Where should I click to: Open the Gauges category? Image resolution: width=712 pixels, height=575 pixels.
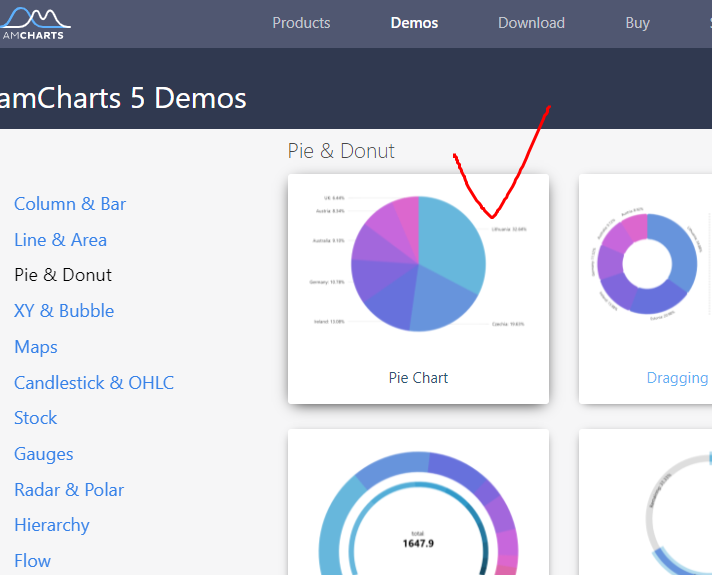[44, 454]
